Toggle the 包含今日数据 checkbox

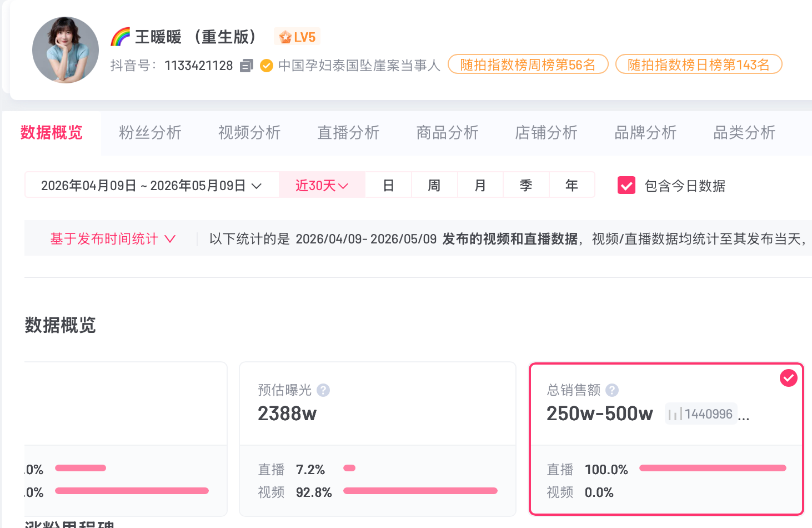click(626, 186)
